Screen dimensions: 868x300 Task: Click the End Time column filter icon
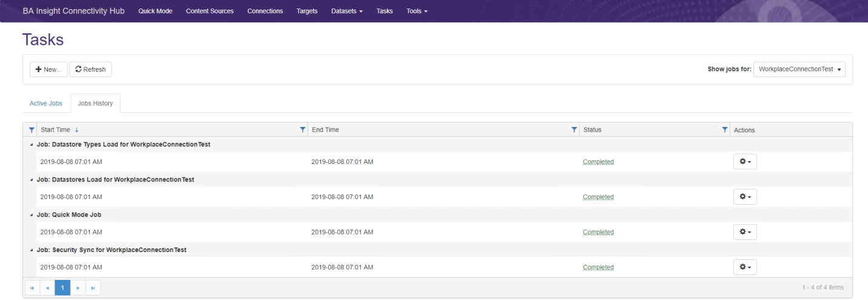point(303,130)
